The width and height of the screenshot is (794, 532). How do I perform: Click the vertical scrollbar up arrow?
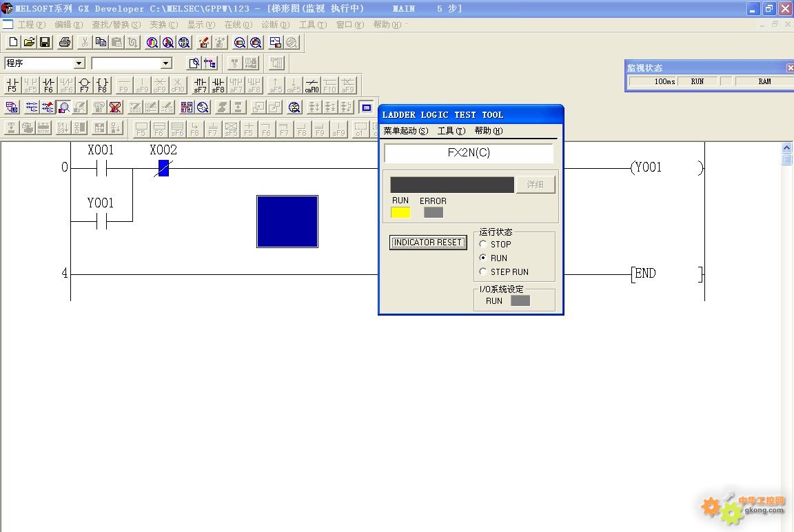tap(786, 147)
